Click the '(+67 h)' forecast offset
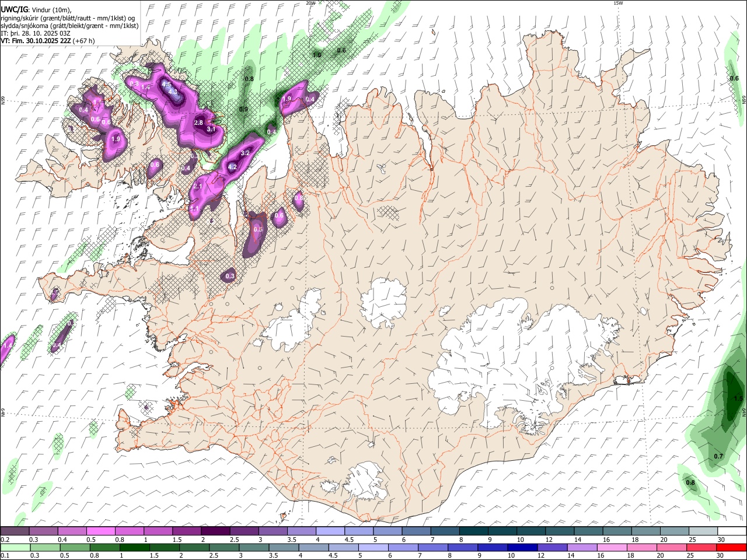 point(83,41)
